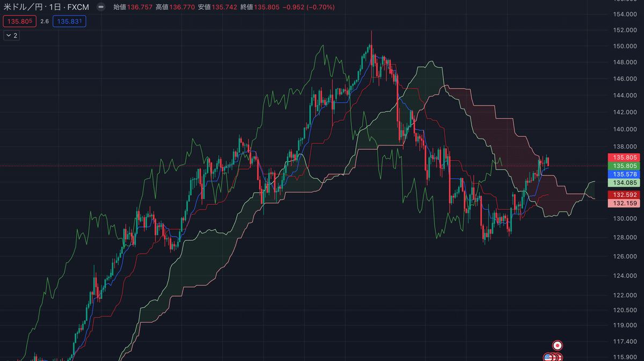Click 146.000 on the price axis

(x=626, y=79)
